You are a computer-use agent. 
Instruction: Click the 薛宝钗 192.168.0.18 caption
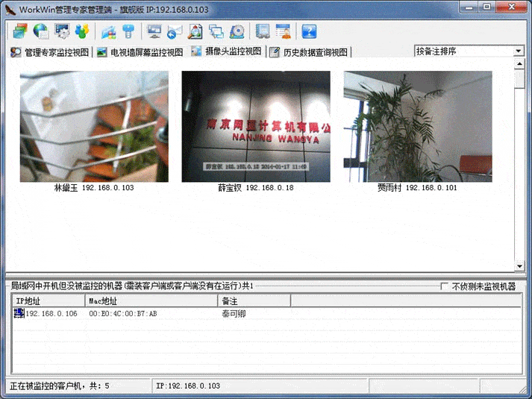[256, 188]
